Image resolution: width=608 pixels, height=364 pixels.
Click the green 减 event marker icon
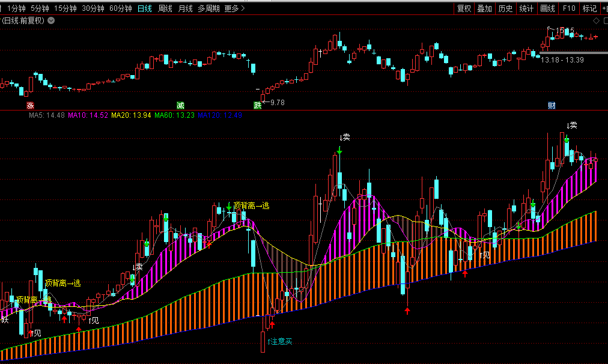[x=180, y=105]
